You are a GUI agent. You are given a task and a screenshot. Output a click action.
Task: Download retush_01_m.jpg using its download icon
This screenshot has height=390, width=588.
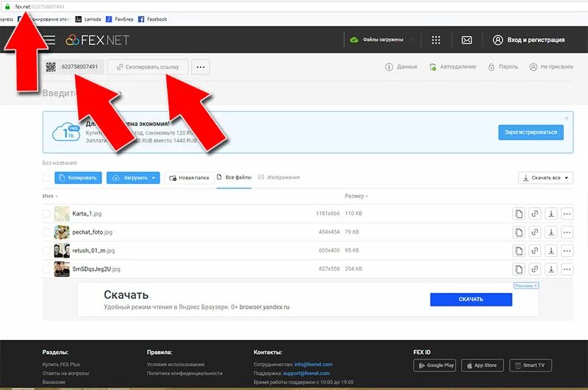coord(551,250)
